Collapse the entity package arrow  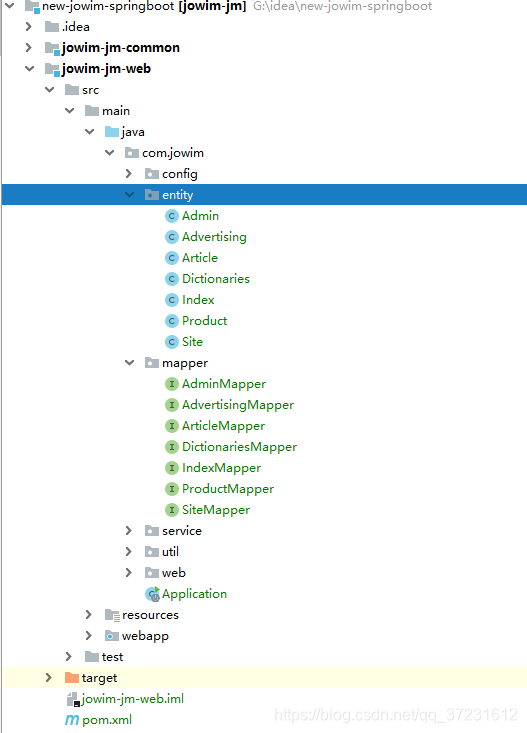pos(130,195)
